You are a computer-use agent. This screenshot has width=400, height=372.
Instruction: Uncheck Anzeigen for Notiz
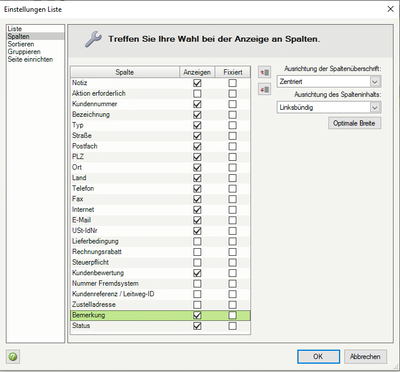[197, 83]
